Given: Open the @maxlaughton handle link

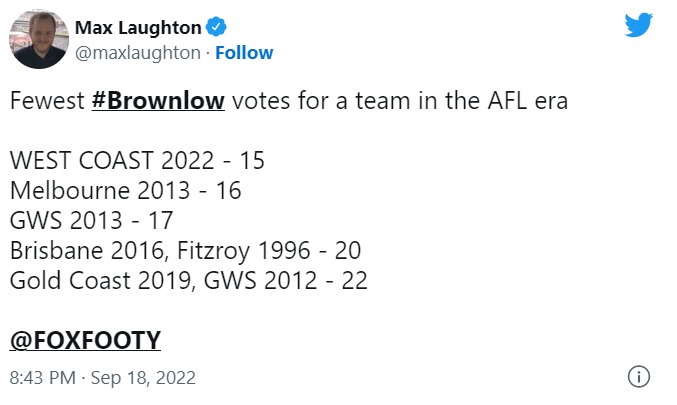Looking at the screenshot, I should click(x=138, y=53).
